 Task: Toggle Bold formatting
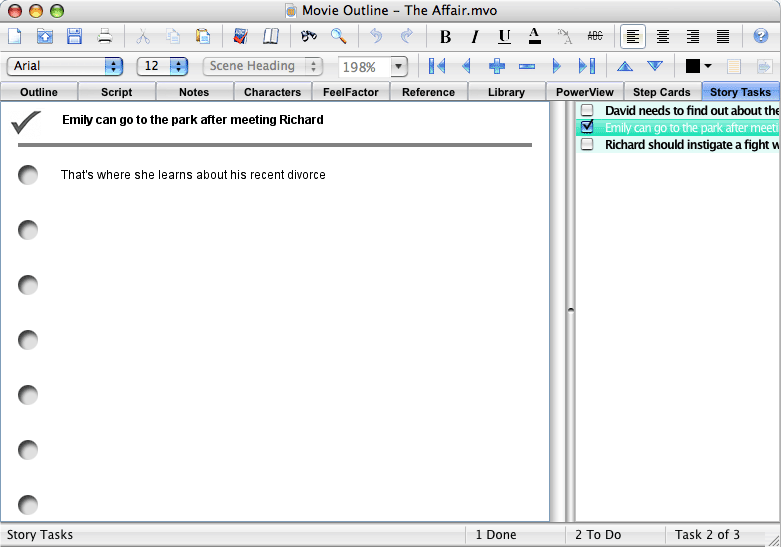coord(445,36)
